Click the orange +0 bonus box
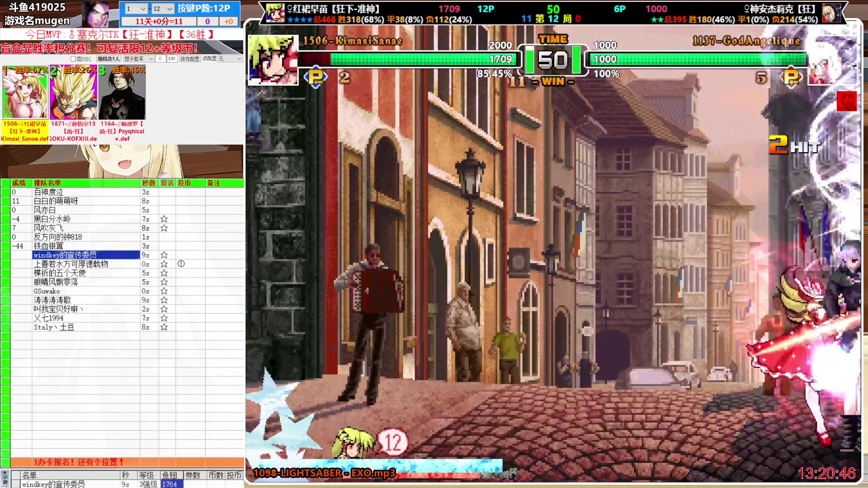Viewport: 868px width, 488px height. point(229,21)
